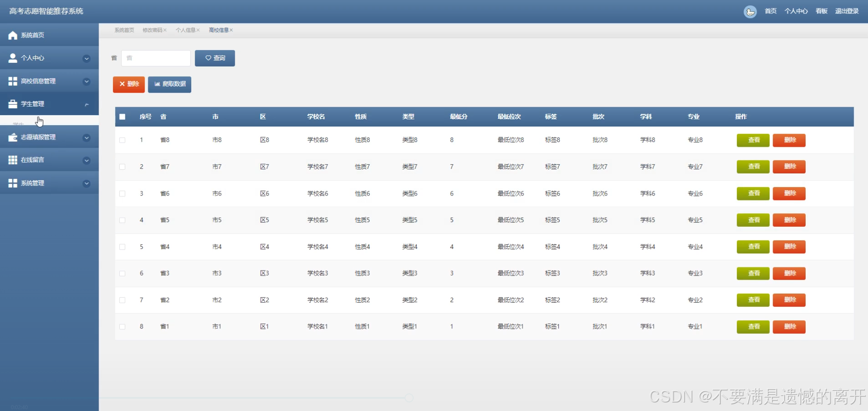Click the grid icon for 系统管理
The width and height of the screenshot is (868, 411).
[x=13, y=183]
